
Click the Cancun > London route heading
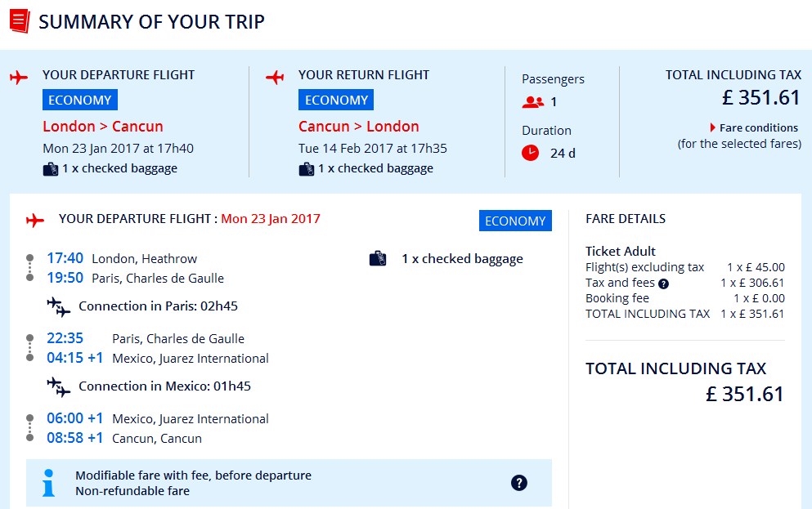[x=359, y=126]
